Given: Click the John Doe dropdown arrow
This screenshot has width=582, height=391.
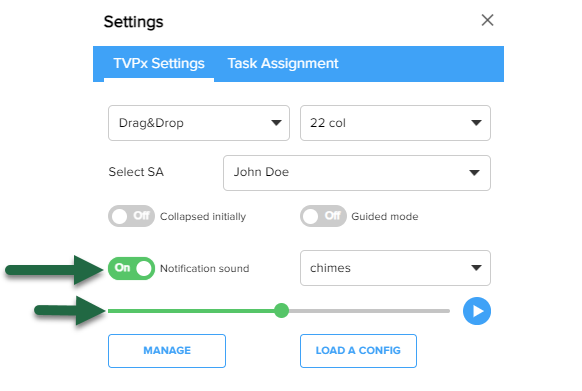Looking at the screenshot, I should (x=474, y=173).
